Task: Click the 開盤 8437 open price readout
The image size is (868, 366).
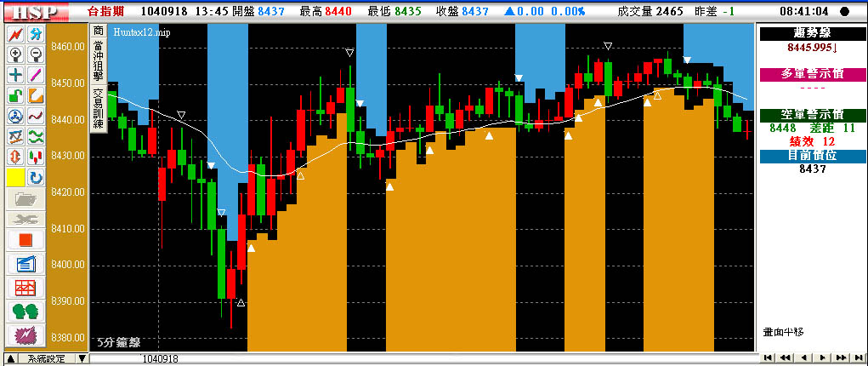Action: [259, 11]
